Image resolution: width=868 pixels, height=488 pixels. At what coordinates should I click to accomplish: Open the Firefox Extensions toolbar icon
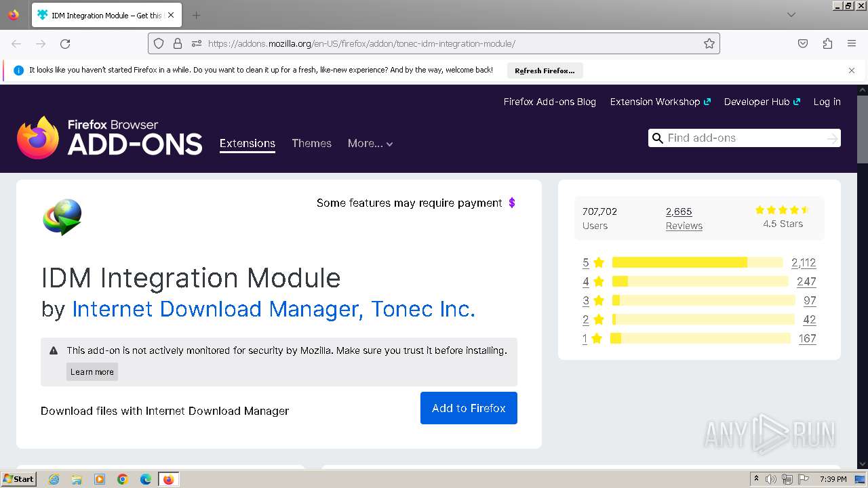(827, 43)
